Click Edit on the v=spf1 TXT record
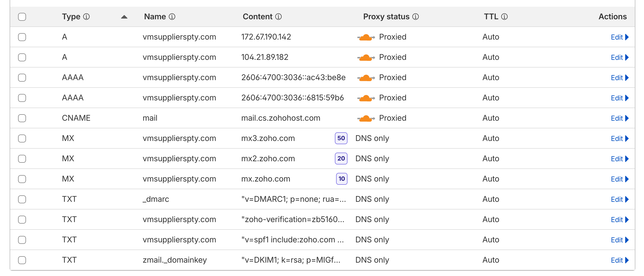Image resolution: width=644 pixels, height=276 pixels. (619, 240)
